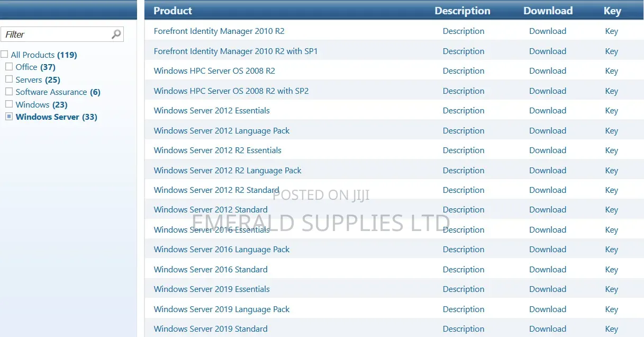The height and width of the screenshot is (337, 644).
Task: Open Windows HPC Server 2008 R2 with SP2
Action: tap(231, 91)
